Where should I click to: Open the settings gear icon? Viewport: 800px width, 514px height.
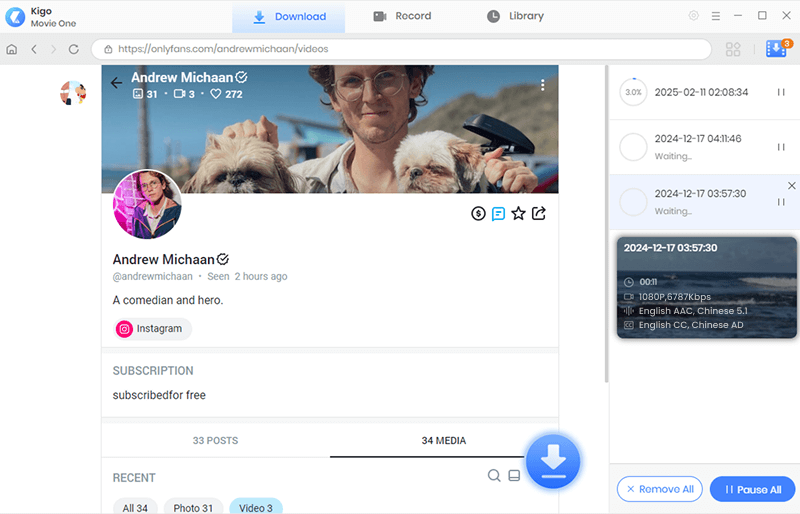pos(693,16)
